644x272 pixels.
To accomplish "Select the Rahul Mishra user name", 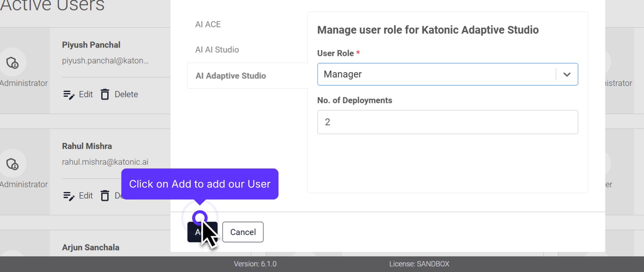I will [87, 146].
